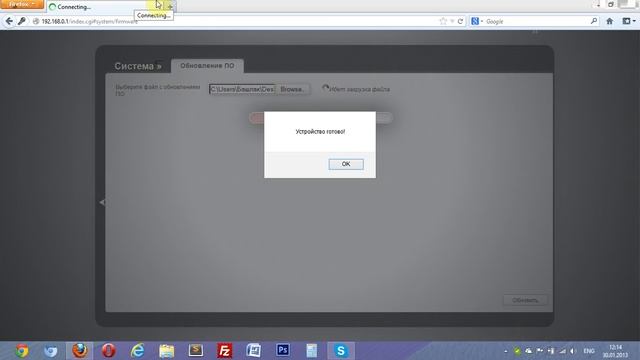The image size is (640, 360).
Task: Open Sublime Text from the taskbar
Action: pyautogui.click(x=196, y=351)
